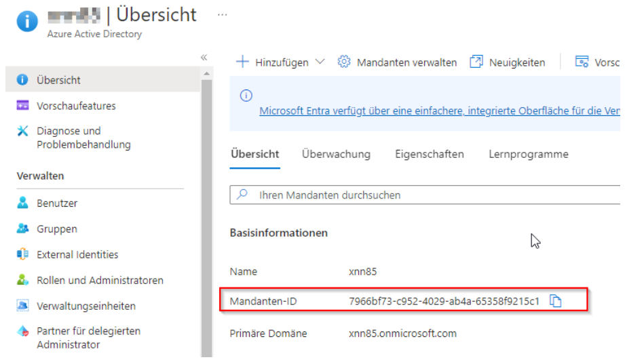The width and height of the screenshot is (625, 364).
Task: Click the Ihren Mandanten durchsuchen search field
Action: tap(425, 195)
